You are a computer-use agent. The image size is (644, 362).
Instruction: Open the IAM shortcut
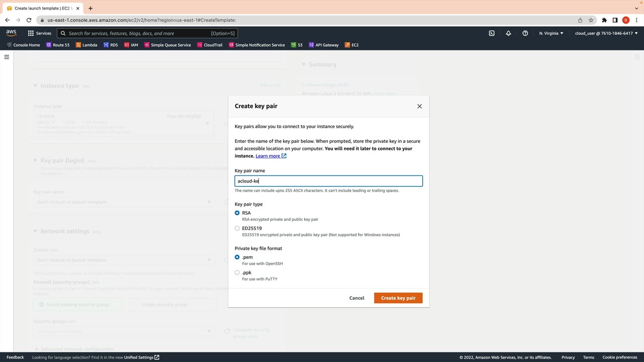click(x=131, y=45)
